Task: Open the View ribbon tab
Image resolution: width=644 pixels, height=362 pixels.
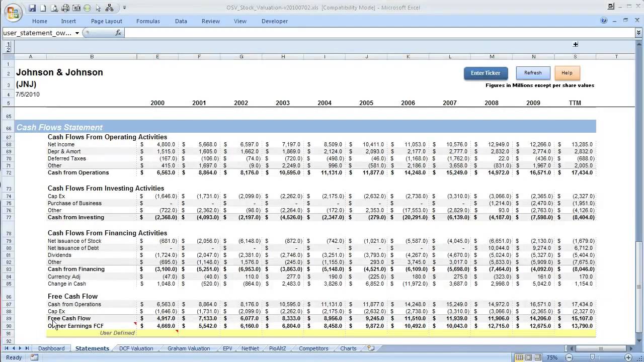Action: 240,21
